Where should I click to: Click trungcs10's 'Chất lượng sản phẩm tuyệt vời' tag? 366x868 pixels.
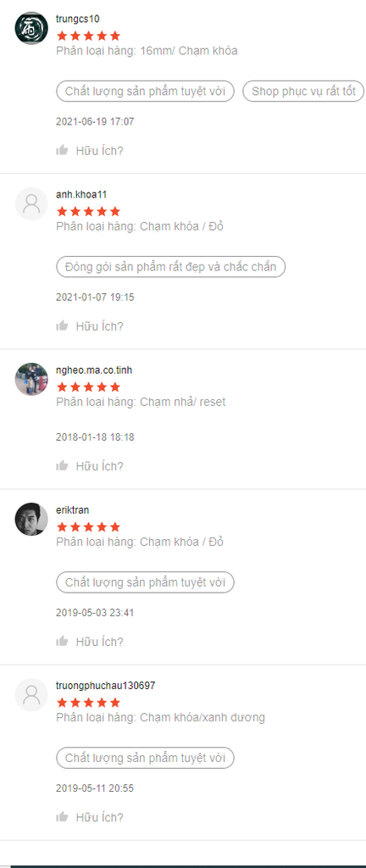click(x=146, y=92)
